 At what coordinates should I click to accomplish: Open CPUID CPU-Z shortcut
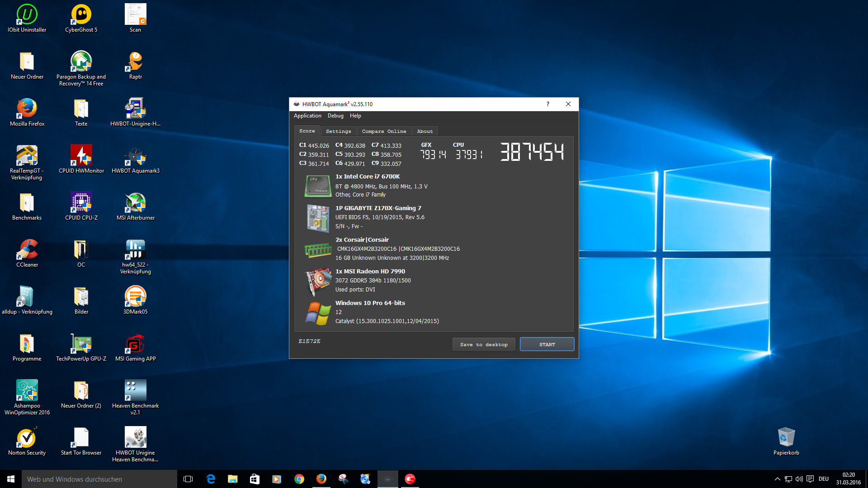click(81, 206)
